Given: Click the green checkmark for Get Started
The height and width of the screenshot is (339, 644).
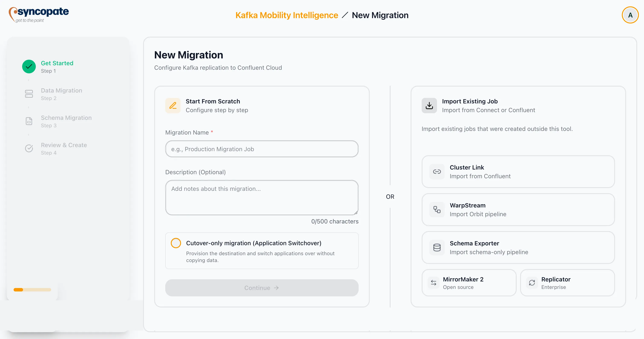Looking at the screenshot, I should [29, 67].
